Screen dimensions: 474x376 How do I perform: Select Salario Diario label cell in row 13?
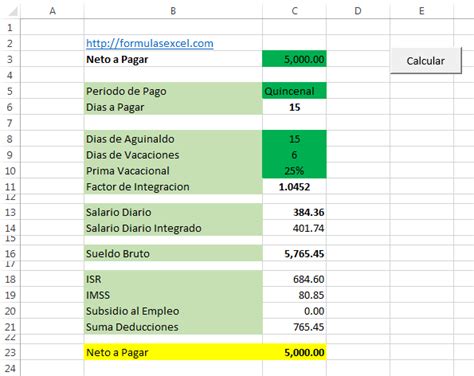(x=173, y=212)
